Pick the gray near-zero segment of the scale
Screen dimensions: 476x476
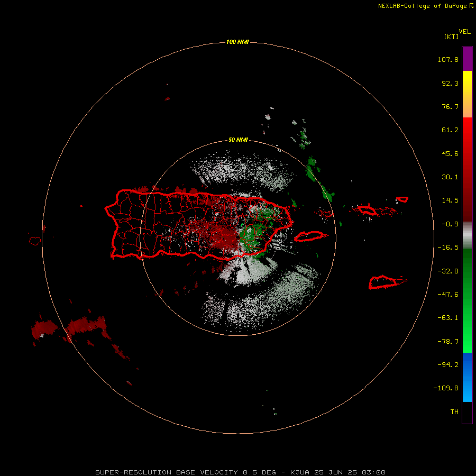point(467,235)
